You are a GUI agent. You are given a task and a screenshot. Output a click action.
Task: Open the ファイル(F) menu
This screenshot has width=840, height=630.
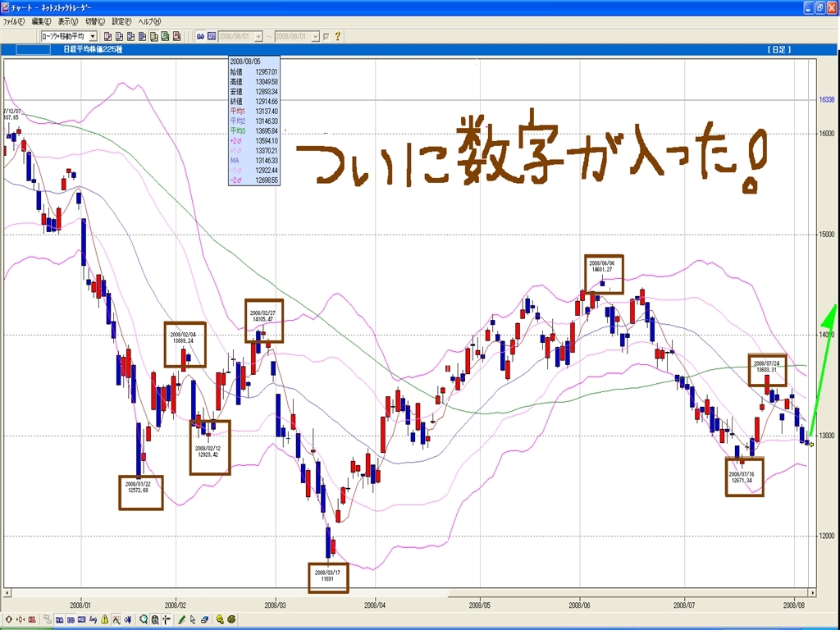coord(14,22)
